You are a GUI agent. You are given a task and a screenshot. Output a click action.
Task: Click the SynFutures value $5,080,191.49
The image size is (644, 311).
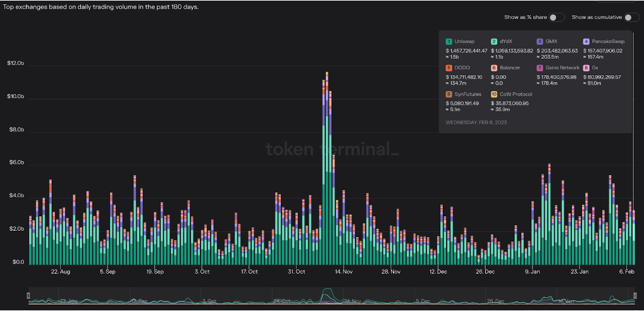pyautogui.click(x=462, y=104)
